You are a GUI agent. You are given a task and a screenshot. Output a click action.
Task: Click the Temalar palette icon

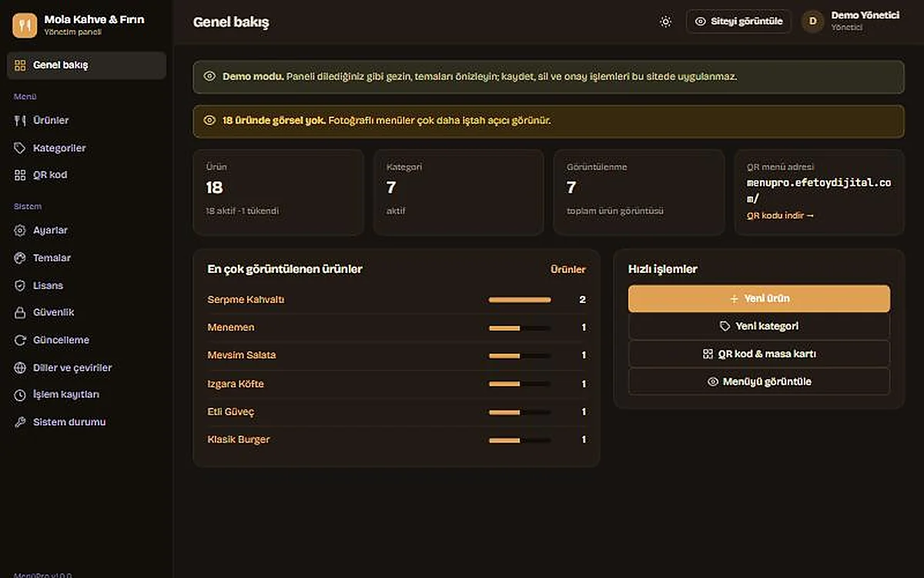coord(20,258)
